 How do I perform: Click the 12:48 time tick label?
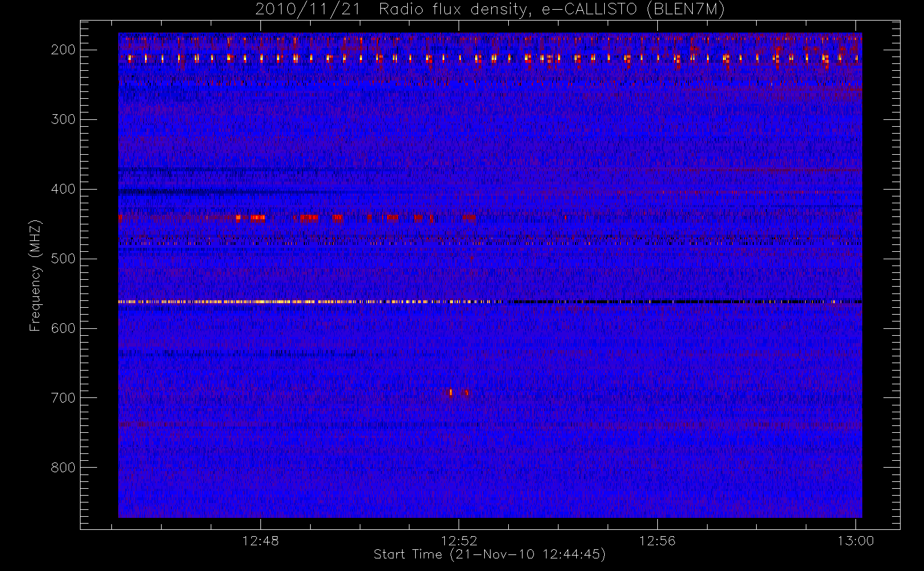260,541
